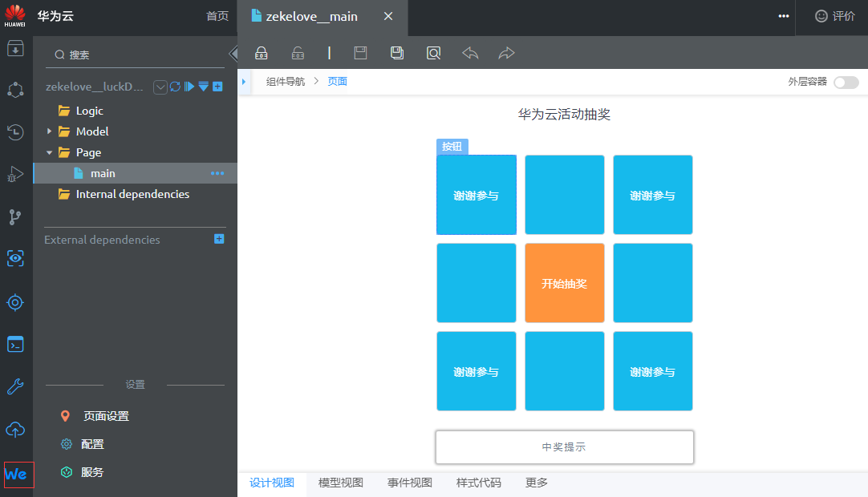Image resolution: width=868 pixels, height=497 pixels.
Task: Switch to the 模型视图 tab
Action: [341, 483]
